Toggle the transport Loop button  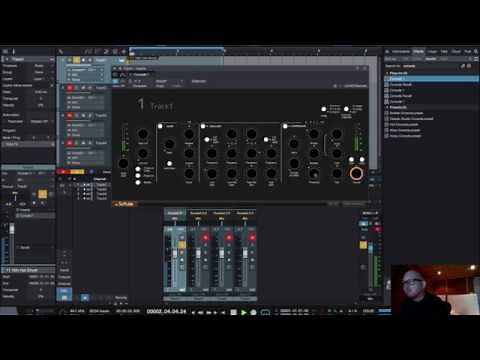tap(265, 312)
